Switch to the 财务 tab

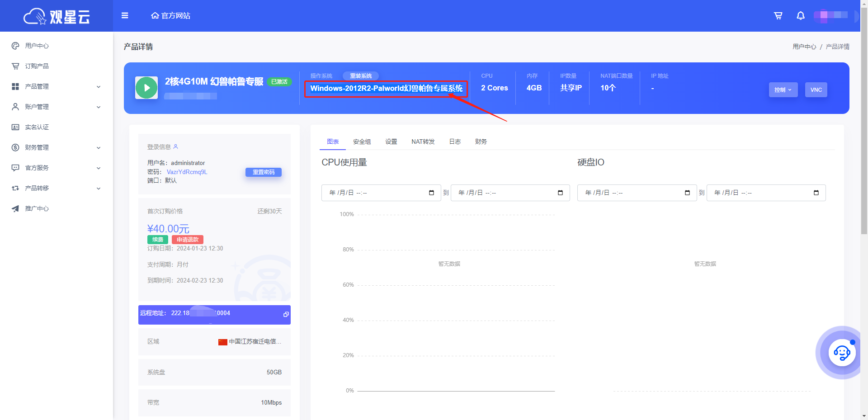point(481,142)
